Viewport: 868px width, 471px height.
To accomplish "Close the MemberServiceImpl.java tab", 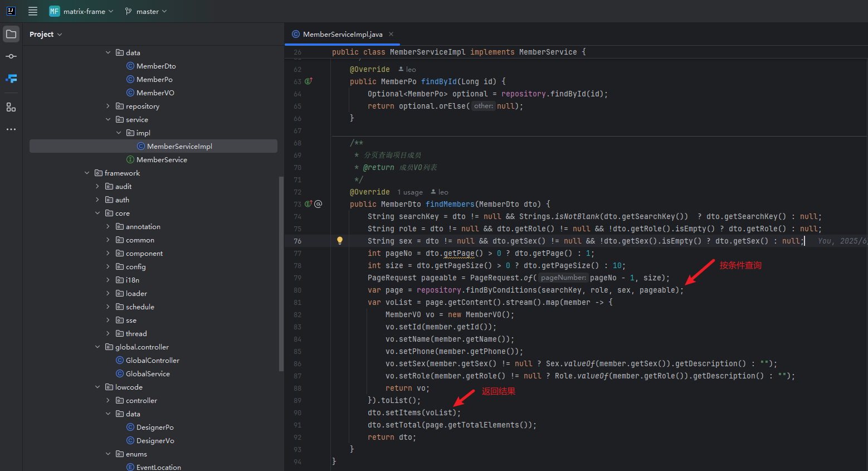I will (x=391, y=34).
